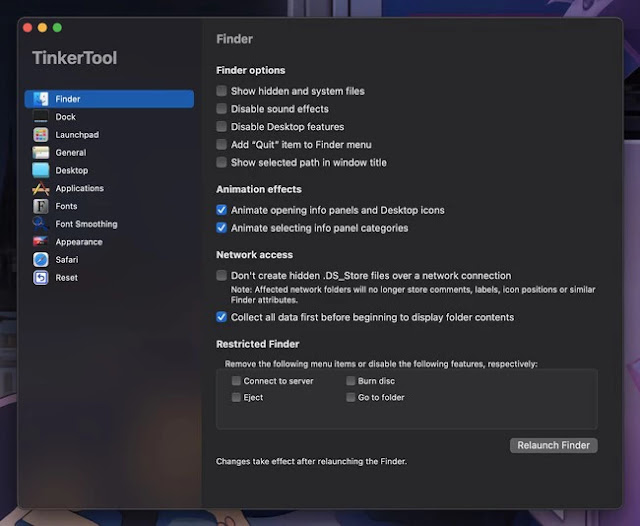Click the "Finder" pane title at top
Image resolution: width=640 pixels, height=526 pixels.
tap(234, 39)
